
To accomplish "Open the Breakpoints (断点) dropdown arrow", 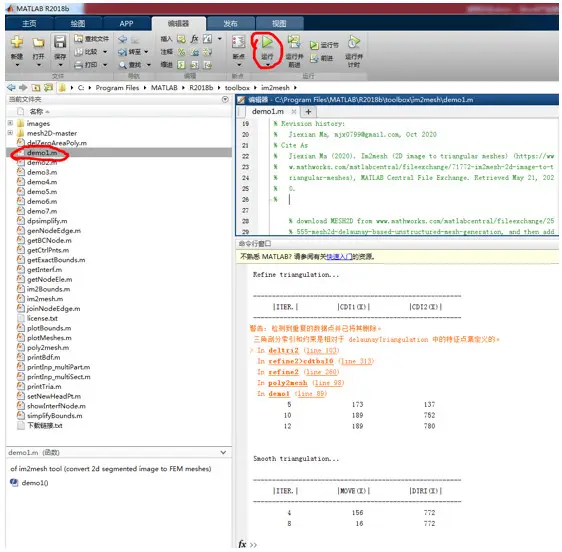I will 239,65.
